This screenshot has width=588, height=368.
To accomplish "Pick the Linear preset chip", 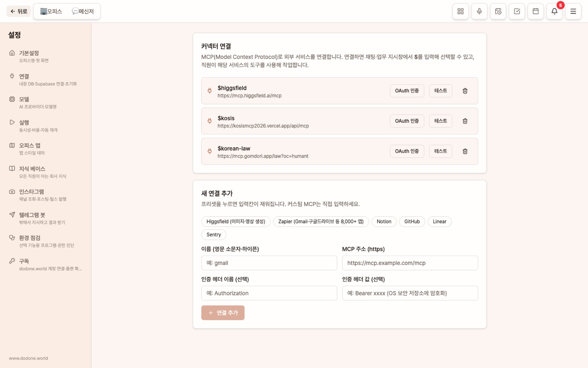I will [440, 222].
